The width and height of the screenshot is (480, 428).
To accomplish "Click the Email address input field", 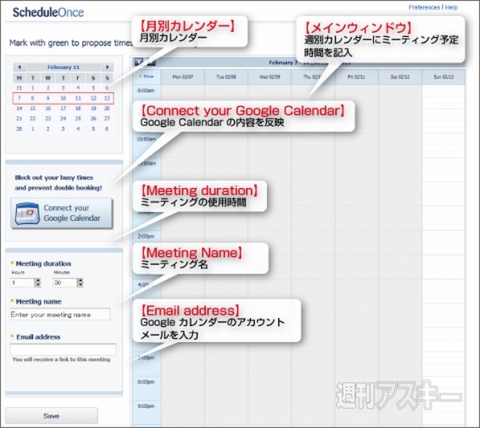I will point(63,349).
